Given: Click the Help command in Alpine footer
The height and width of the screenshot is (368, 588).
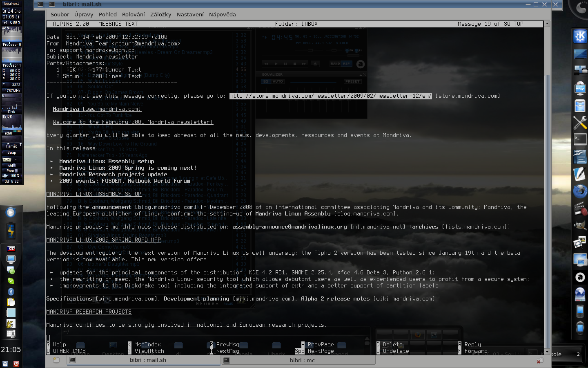Looking at the screenshot, I should pyautogui.click(x=56, y=345).
